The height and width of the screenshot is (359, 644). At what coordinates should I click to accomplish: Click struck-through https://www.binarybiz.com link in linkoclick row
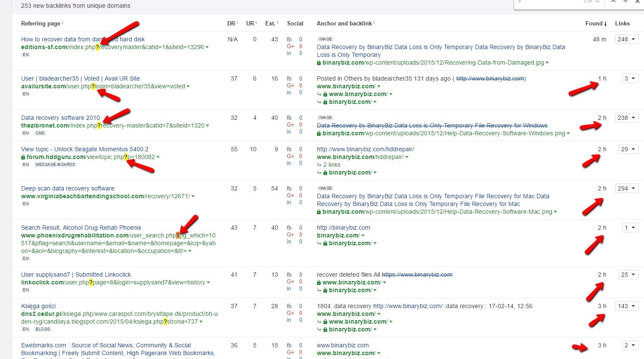pos(417,275)
